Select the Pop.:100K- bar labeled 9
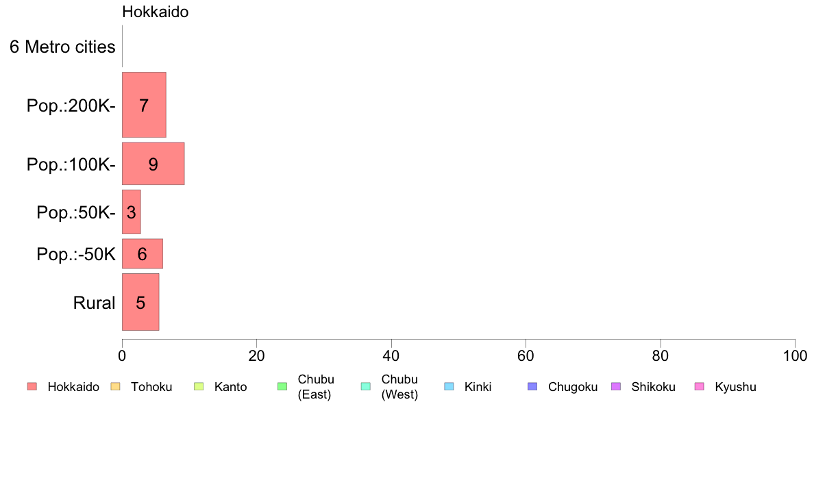Image resolution: width=814 pixels, height=504 pixels. click(x=153, y=164)
